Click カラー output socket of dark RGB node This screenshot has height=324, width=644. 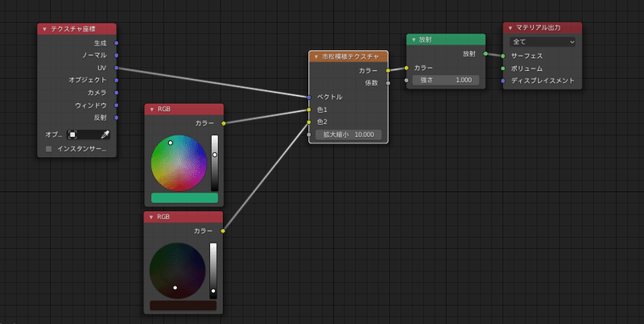click(x=223, y=231)
